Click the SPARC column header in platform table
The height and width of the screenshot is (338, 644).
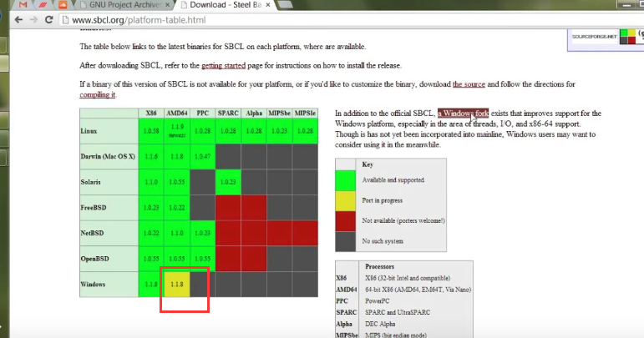pos(228,114)
